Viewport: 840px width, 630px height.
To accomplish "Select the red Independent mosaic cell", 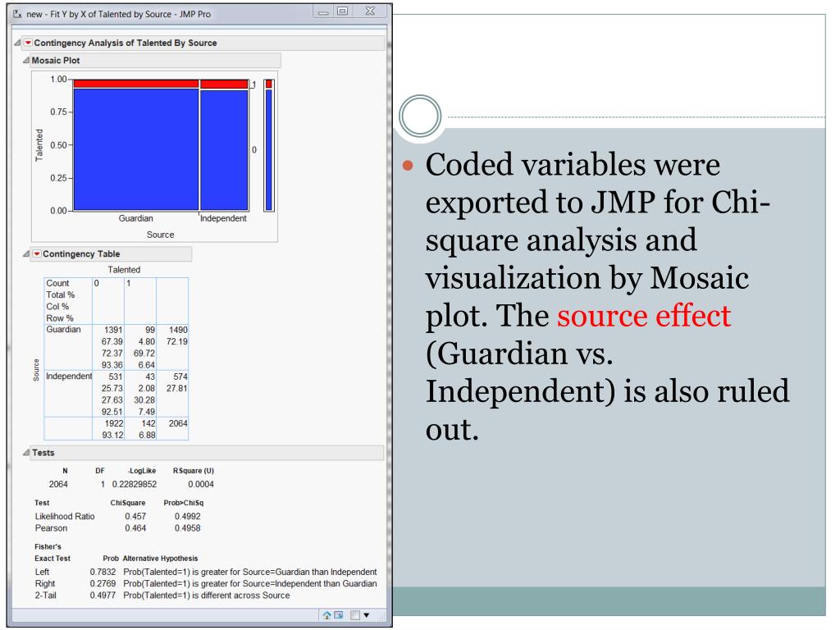I will tap(224, 84).
